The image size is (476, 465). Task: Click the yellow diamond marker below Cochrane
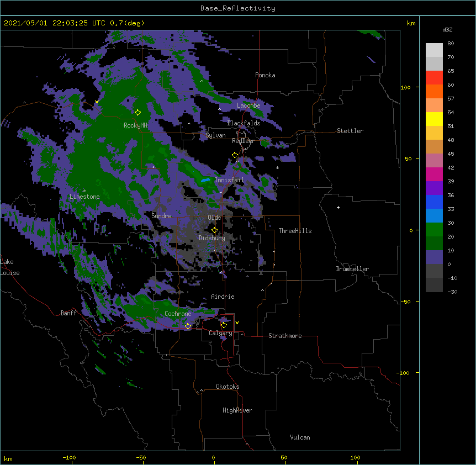(188, 326)
